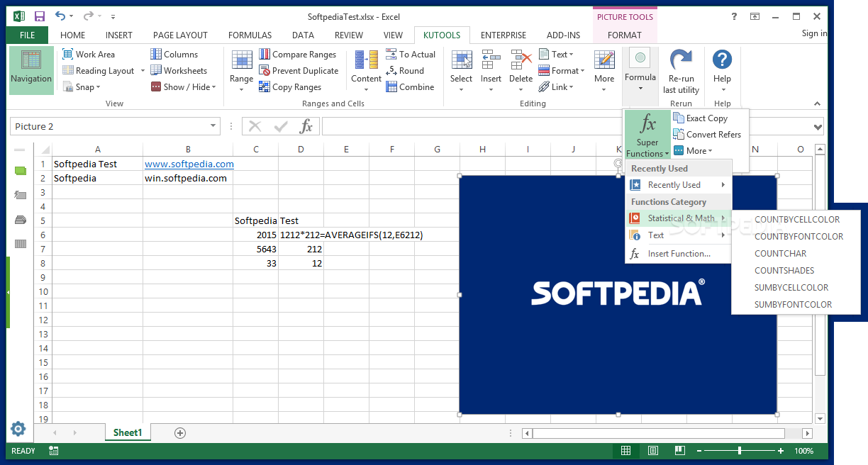Select COUNTCHAR function

click(x=796, y=254)
